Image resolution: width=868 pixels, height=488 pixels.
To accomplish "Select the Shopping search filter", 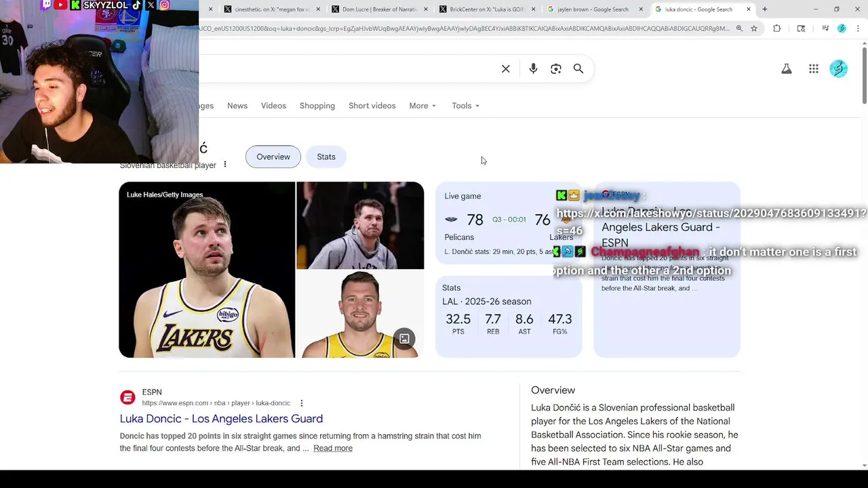I will [317, 106].
